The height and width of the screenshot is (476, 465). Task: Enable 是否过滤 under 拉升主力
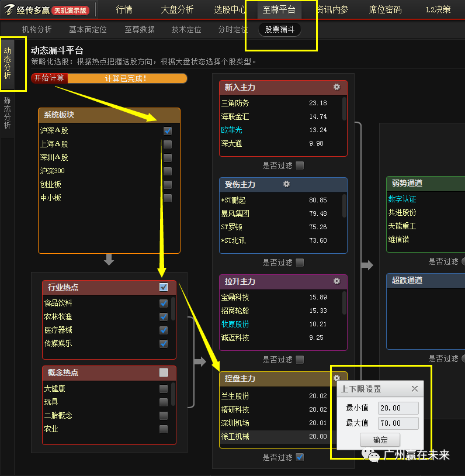tap(300, 360)
